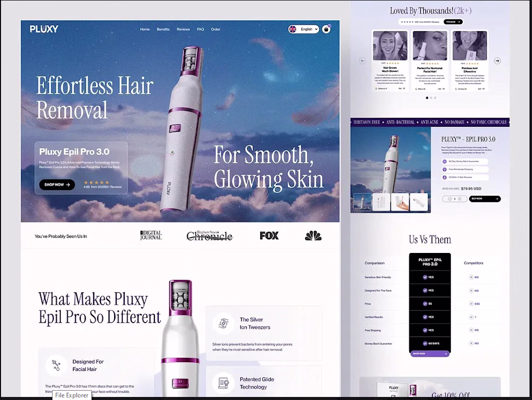Click the Money Back Guarantee badge icon

[x=444, y=162]
